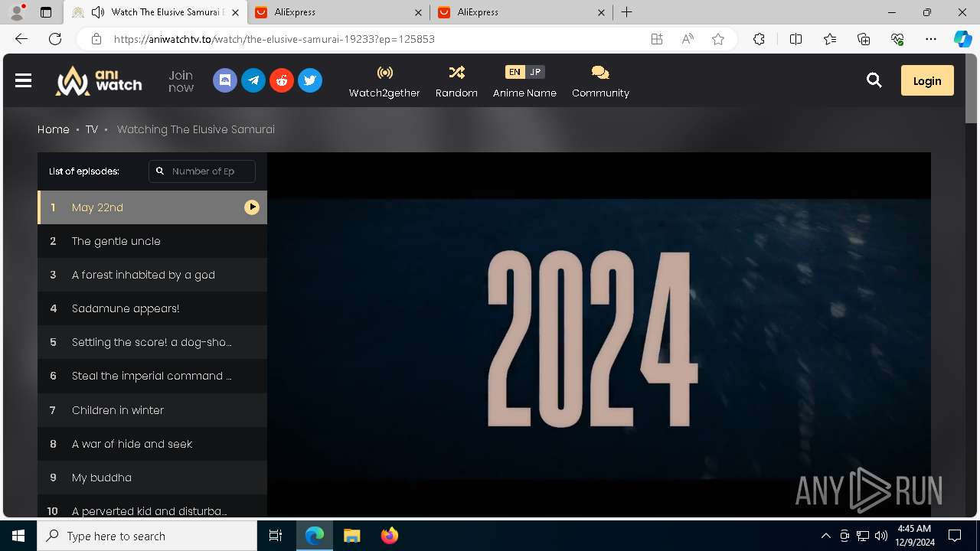Viewport: 980px width, 551px height.
Task: Open browser Extensions
Action: [x=759, y=39]
